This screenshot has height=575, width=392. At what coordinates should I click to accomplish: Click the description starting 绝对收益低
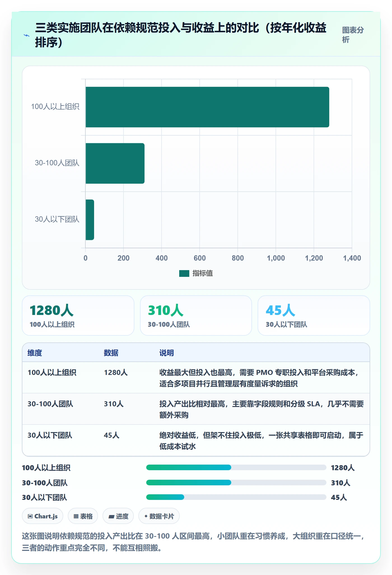coord(261,441)
